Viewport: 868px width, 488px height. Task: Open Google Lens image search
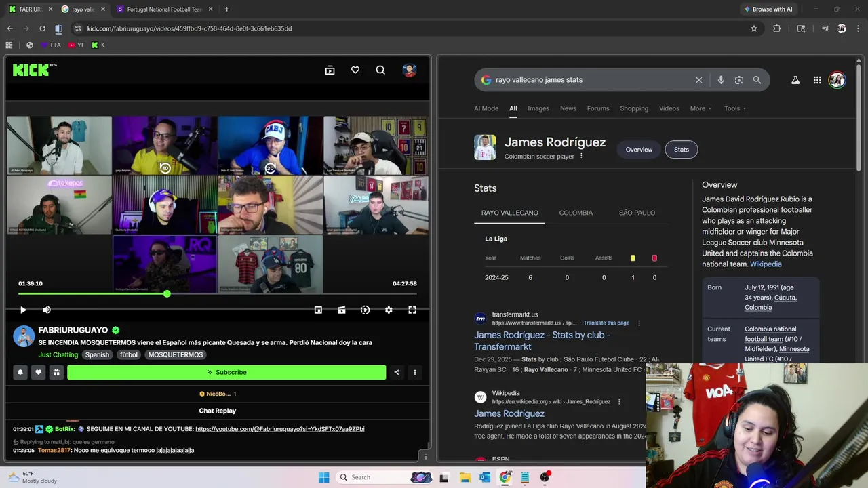[739, 80]
